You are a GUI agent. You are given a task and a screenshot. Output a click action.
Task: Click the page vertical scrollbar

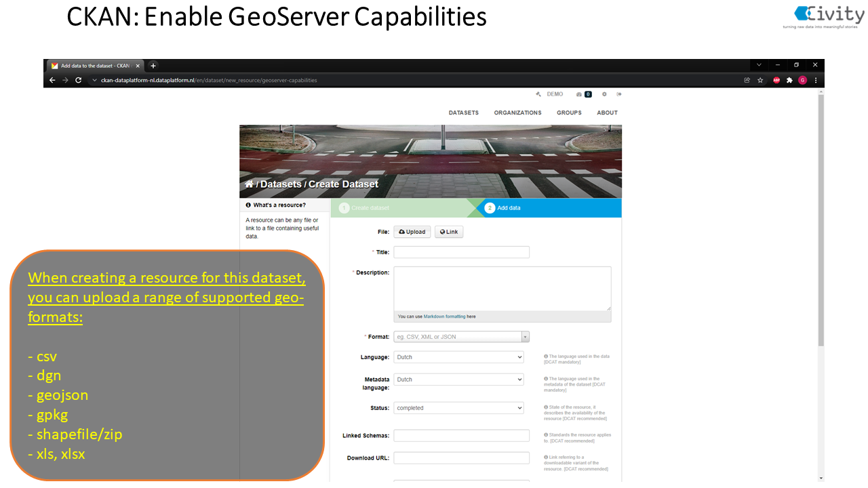point(821,220)
